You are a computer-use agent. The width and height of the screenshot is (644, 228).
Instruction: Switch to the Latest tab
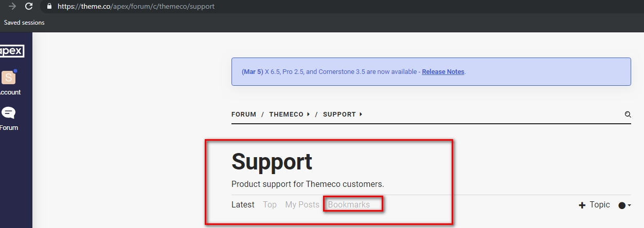coord(243,204)
